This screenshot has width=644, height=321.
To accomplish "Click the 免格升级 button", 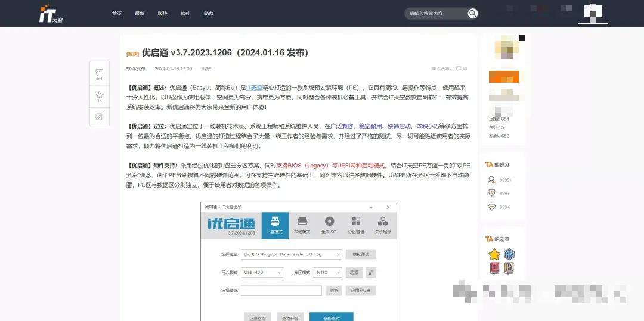I will pos(290,317).
